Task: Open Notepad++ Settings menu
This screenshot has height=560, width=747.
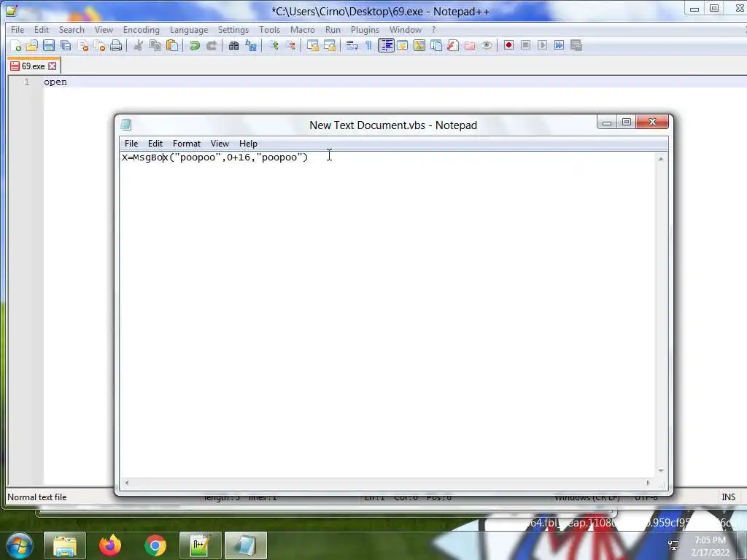Action: (233, 29)
